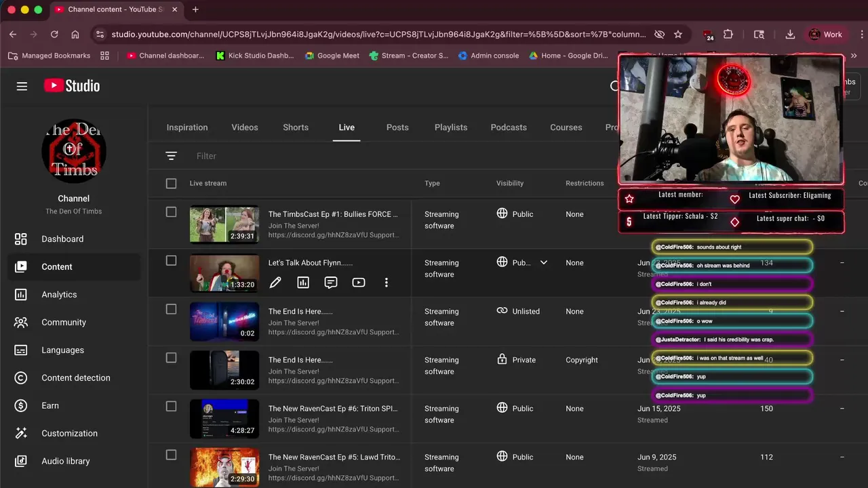Open three-dot options for Let's Talk About Flynn
868x488 pixels.
pyautogui.click(x=387, y=283)
